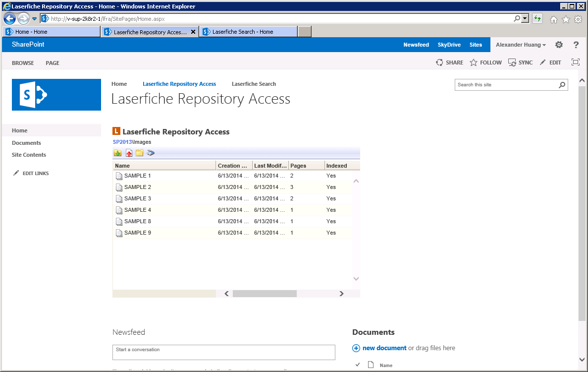Screen dimensions: 588x372
Task: Click Home in the top navigation links
Action: [119, 84]
